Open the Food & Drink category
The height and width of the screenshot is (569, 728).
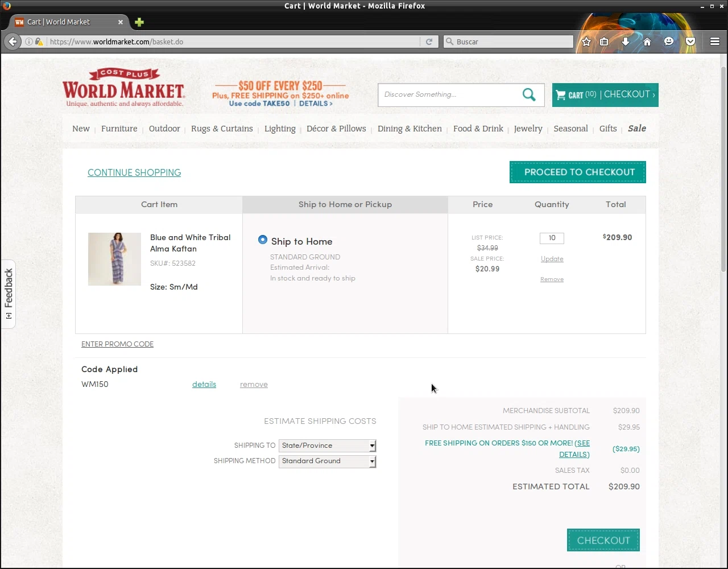(478, 129)
